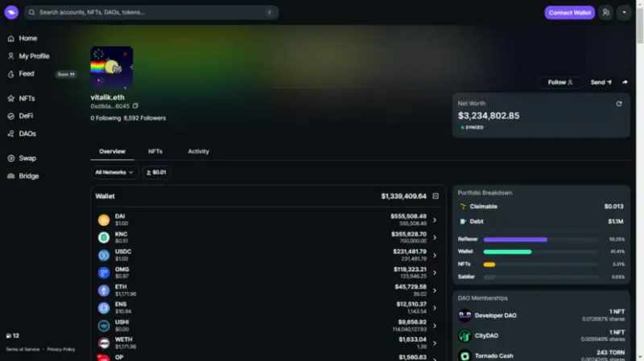Viewport: 644px width, 361px height.
Task: Follow the vitalik.eth profile
Action: [x=560, y=82]
